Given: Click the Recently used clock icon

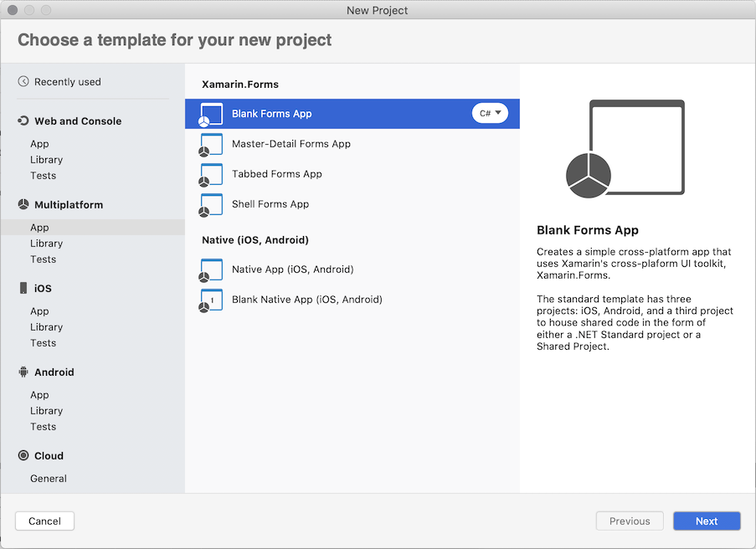Looking at the screenshot, I should (x=23, y=81).
